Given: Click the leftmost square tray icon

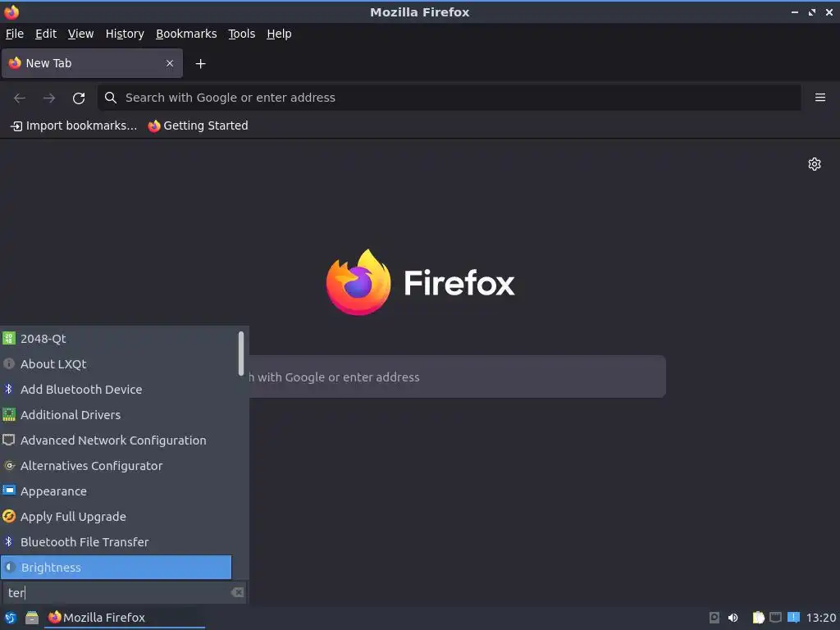Looking at the screenshot, I should tap(714, 618).
